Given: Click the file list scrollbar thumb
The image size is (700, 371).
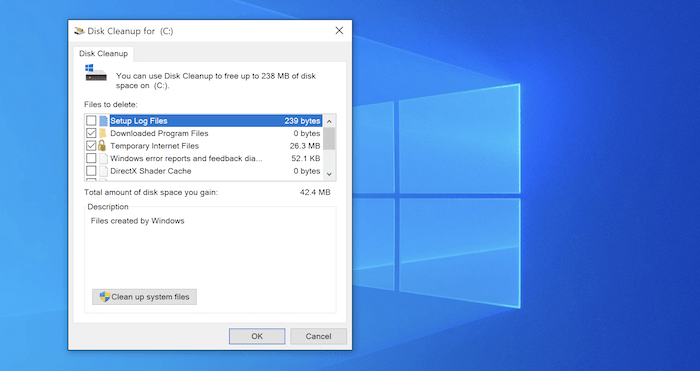Looking at the screenshot, I should (x=329, y=138).
